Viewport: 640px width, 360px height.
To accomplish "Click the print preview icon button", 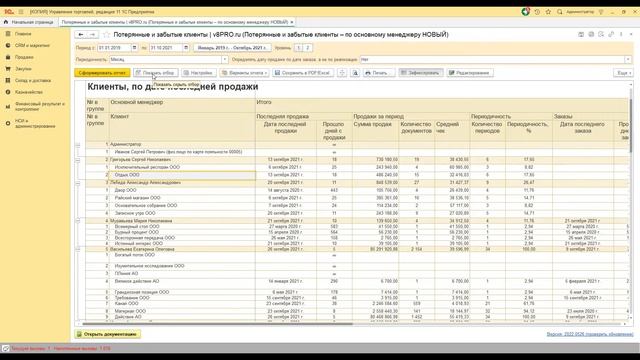I will coord(355,73).
